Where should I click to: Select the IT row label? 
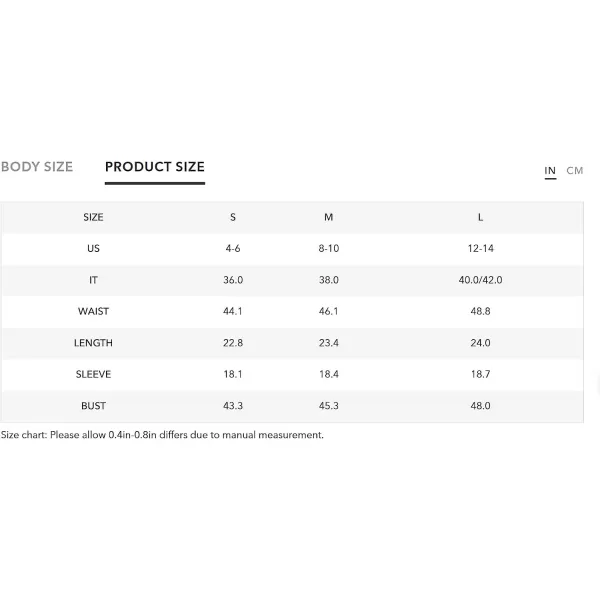(93, 280)
